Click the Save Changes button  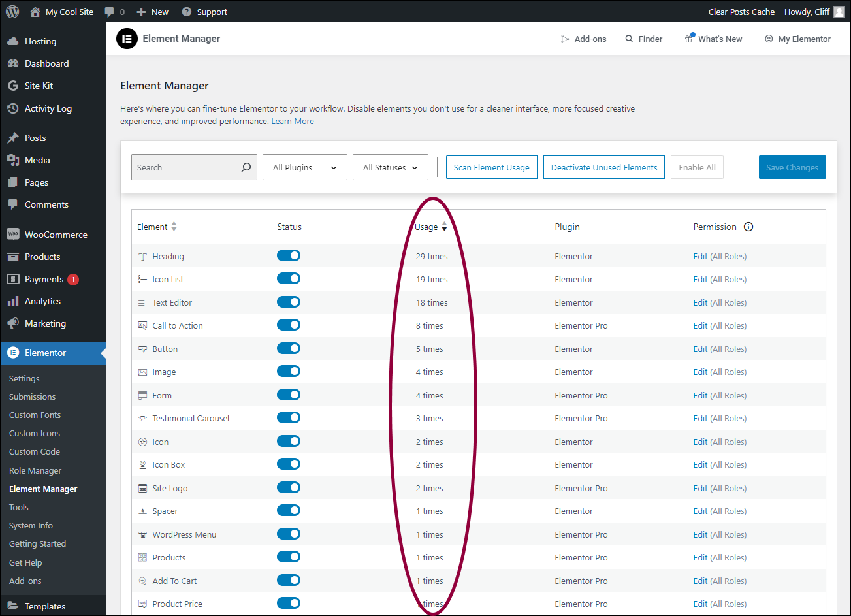coord(792,167)
